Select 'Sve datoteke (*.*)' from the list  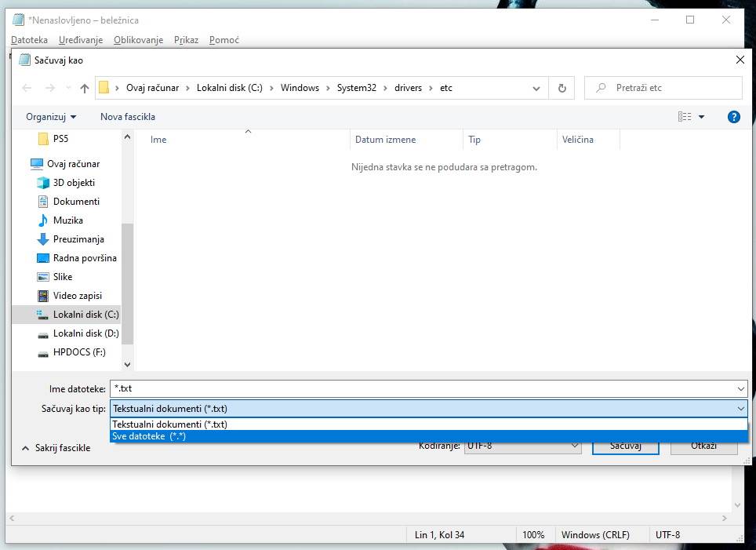point(149,436)
